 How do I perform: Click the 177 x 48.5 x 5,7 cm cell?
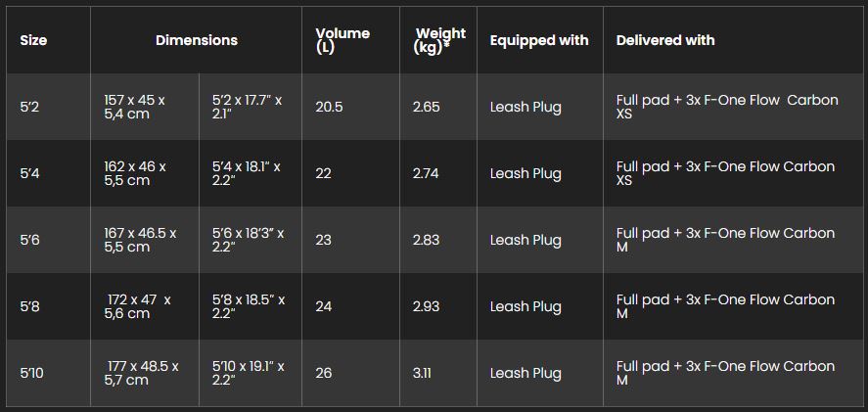(x=142, y=373)
